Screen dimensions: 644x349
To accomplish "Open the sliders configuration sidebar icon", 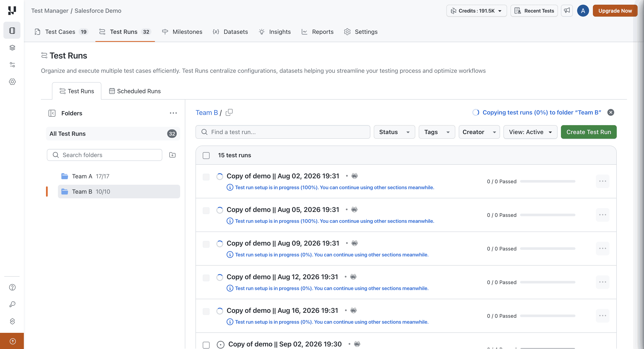I will click(x=12, y=65).
